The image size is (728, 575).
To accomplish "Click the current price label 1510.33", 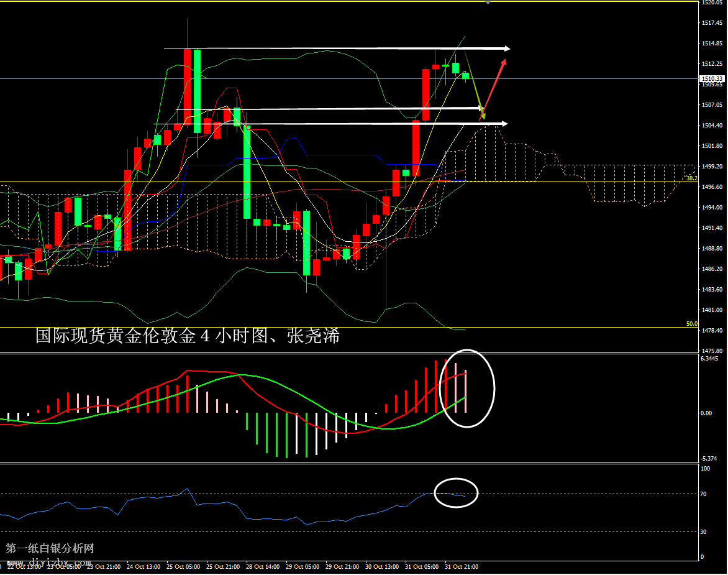I will 712,79.
